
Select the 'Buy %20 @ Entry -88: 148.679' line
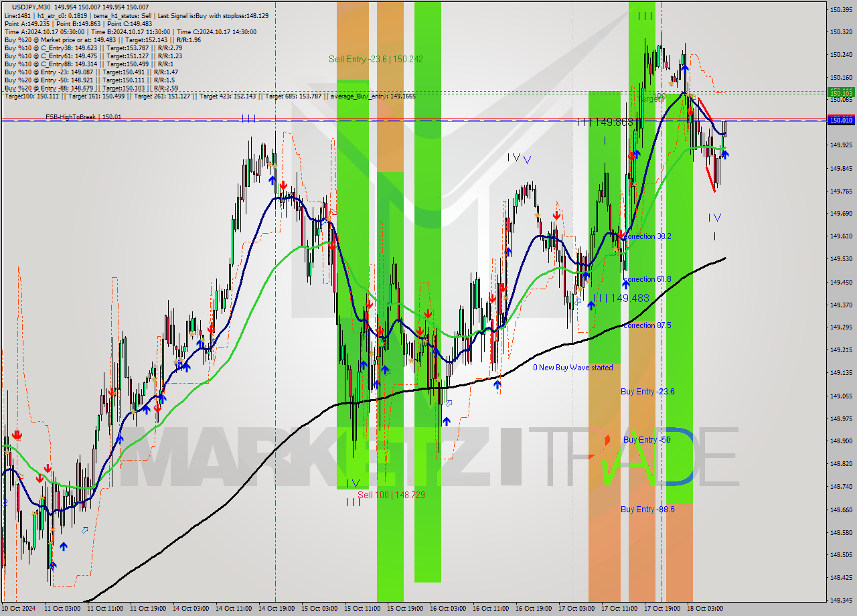point(90,88)
